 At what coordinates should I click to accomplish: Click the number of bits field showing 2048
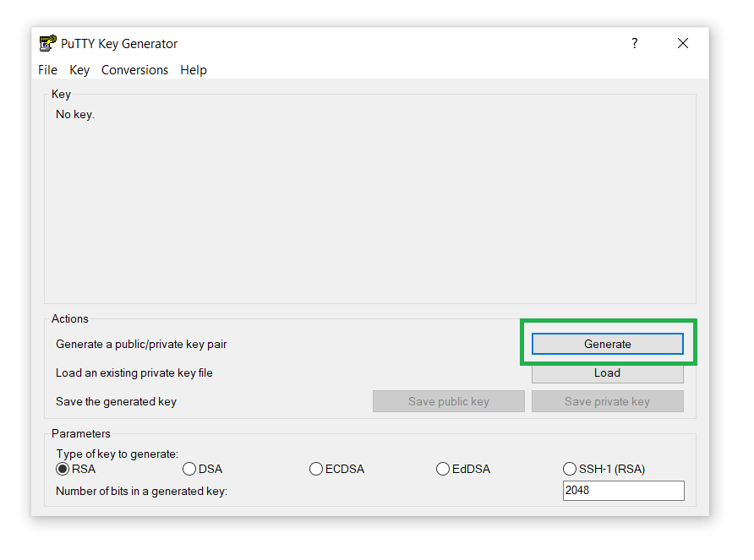point(623,490)
